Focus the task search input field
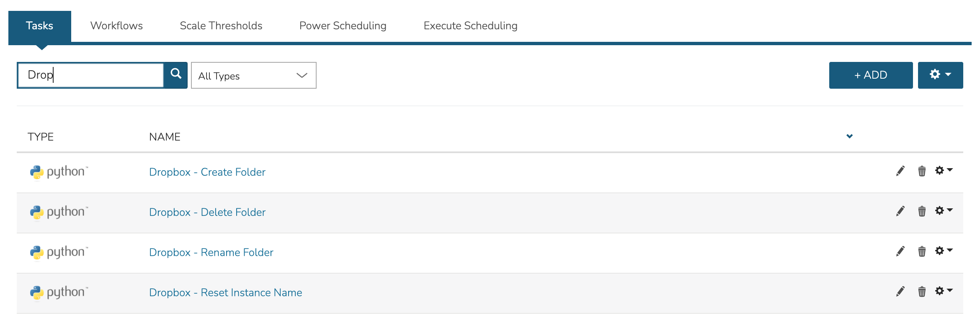 pyautogui.click(x=91, y=75)
